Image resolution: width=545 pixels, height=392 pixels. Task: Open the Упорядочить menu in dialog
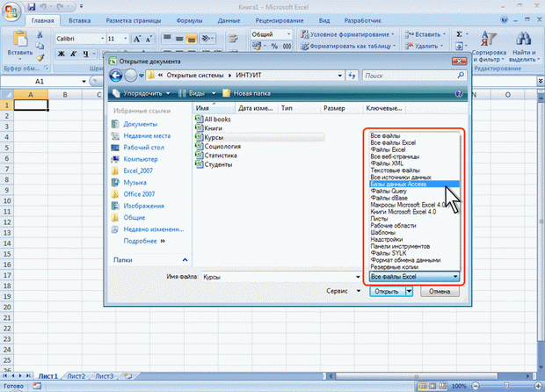142,93
